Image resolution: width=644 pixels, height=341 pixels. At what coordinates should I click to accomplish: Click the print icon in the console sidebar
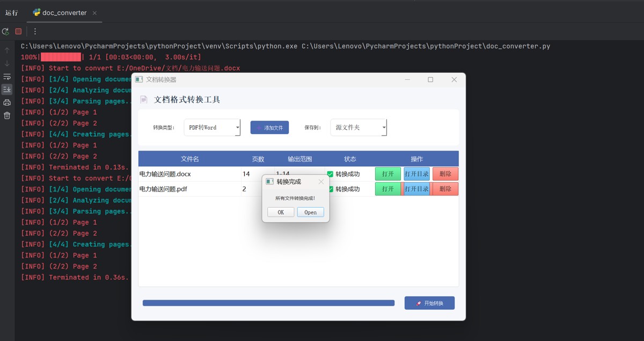click(x=7, y=102)
